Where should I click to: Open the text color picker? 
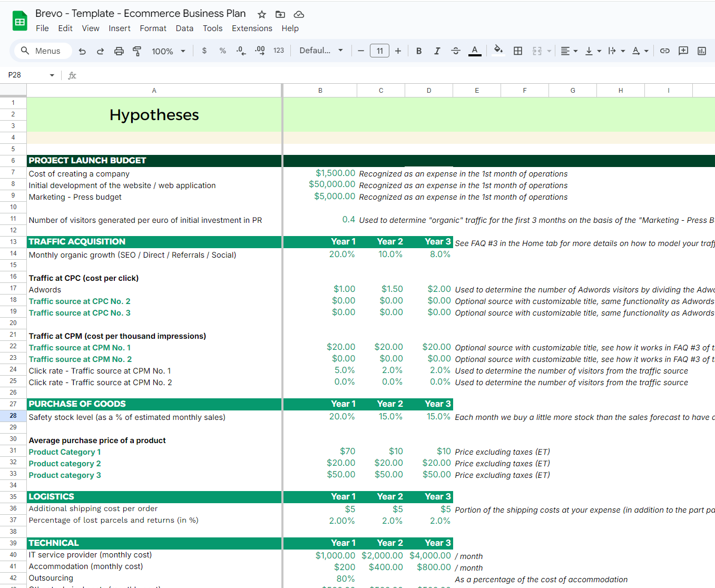coord(475,51)
